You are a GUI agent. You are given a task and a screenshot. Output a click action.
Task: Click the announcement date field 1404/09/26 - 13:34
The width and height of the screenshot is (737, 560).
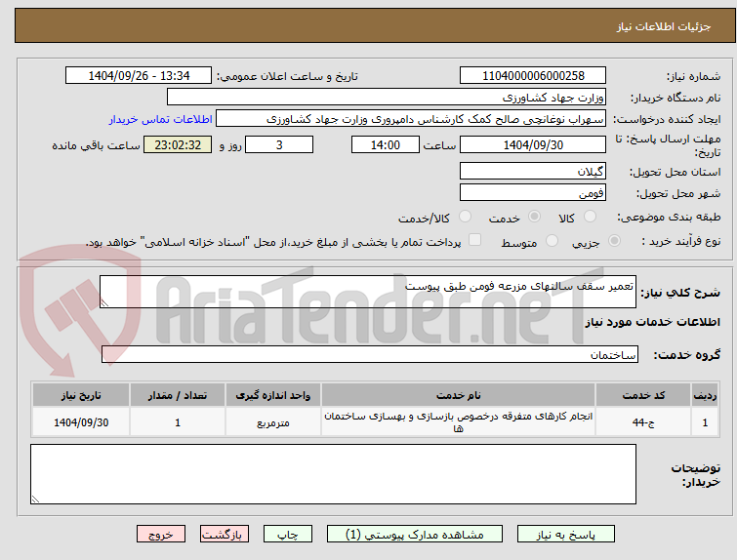pos(139,76)
